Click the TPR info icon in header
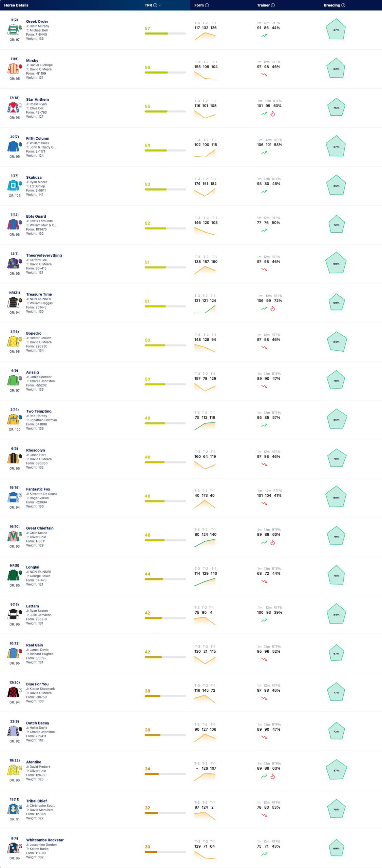The height and width of the screenshot is (868, 382). tap(155, 5)
